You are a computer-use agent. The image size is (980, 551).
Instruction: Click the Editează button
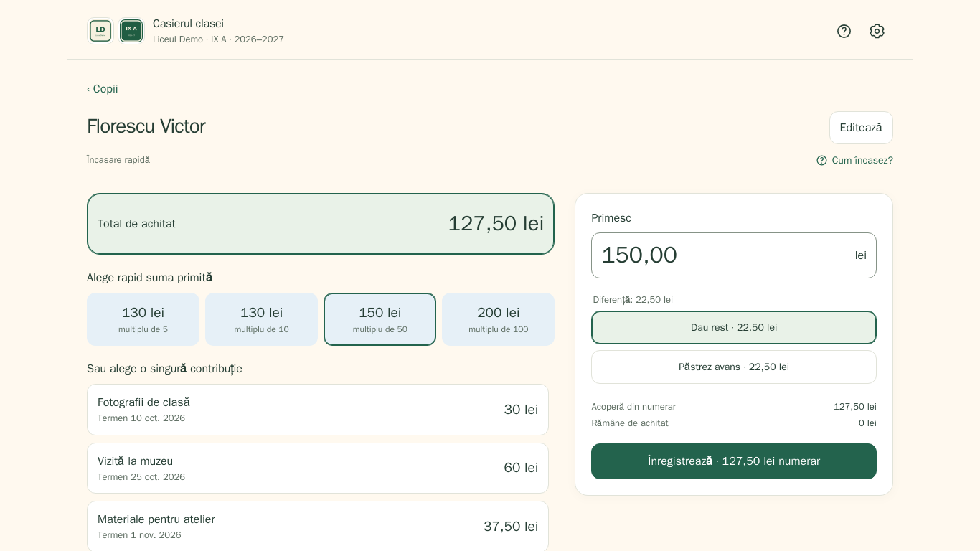[861, 128]
